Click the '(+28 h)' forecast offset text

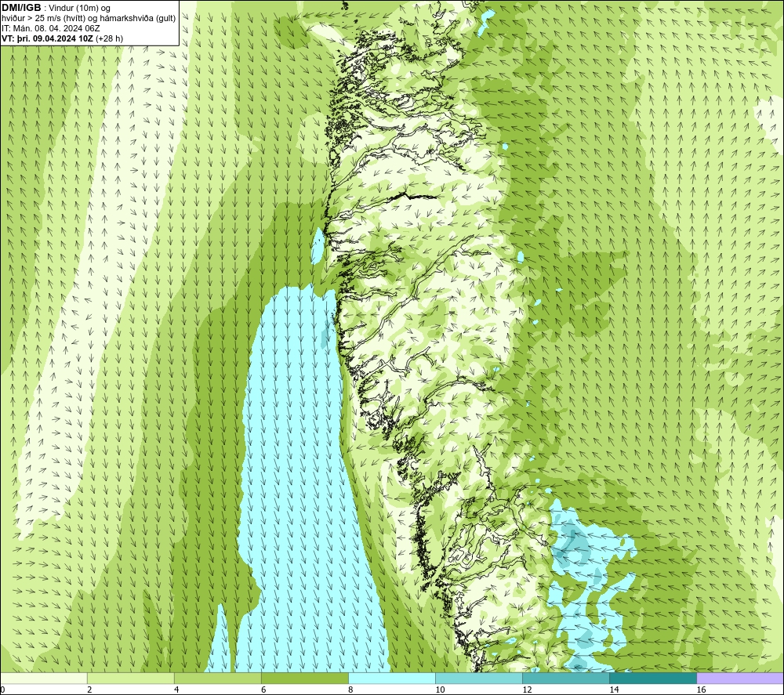point(109,38)
